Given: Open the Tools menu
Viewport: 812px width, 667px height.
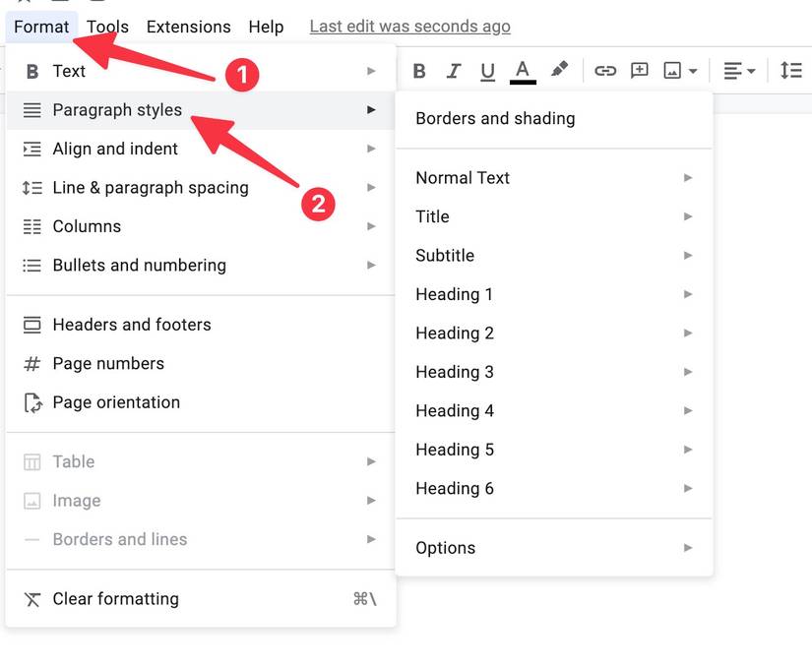Looking at the screenshot, I should [107, 27].
